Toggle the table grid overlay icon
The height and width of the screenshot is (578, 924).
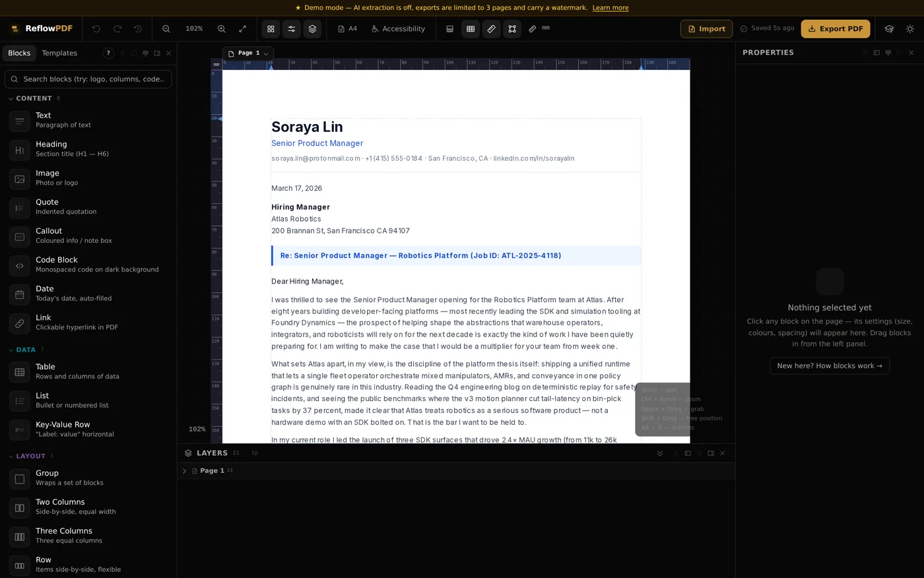(471, 29)
